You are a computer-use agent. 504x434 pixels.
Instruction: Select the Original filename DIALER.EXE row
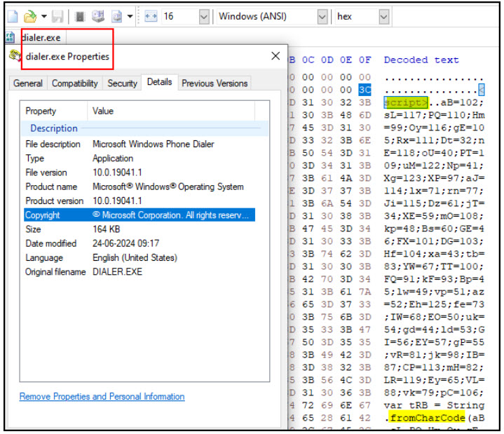[139, 271]
